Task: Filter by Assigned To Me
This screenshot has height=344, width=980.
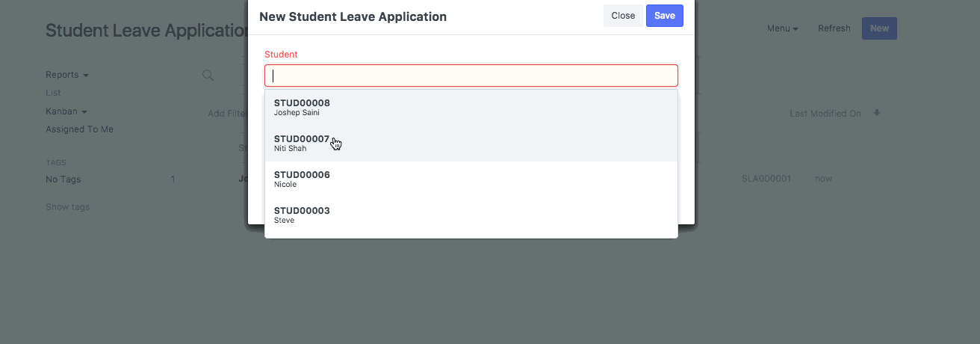Action: click(79, 129)
